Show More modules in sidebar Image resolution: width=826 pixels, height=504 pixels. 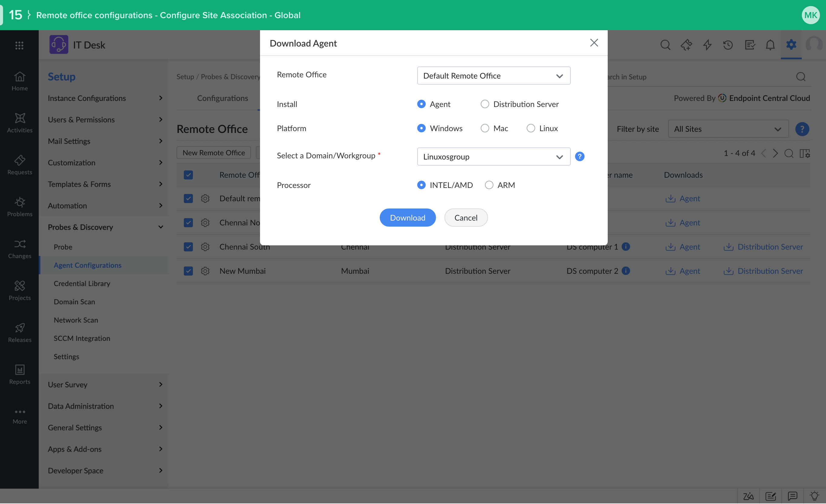(x=19, y=417)
